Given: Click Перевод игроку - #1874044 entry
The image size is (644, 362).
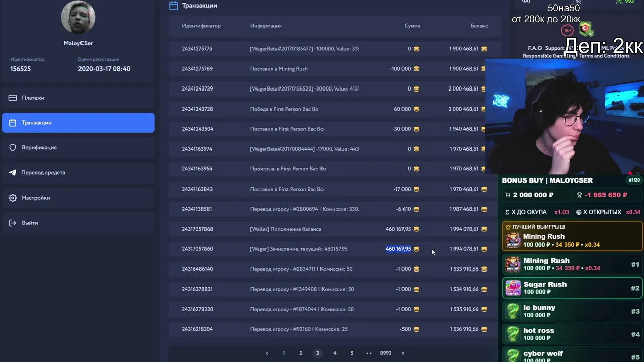Looking at the screenshot, I should (x=301, y=309).
